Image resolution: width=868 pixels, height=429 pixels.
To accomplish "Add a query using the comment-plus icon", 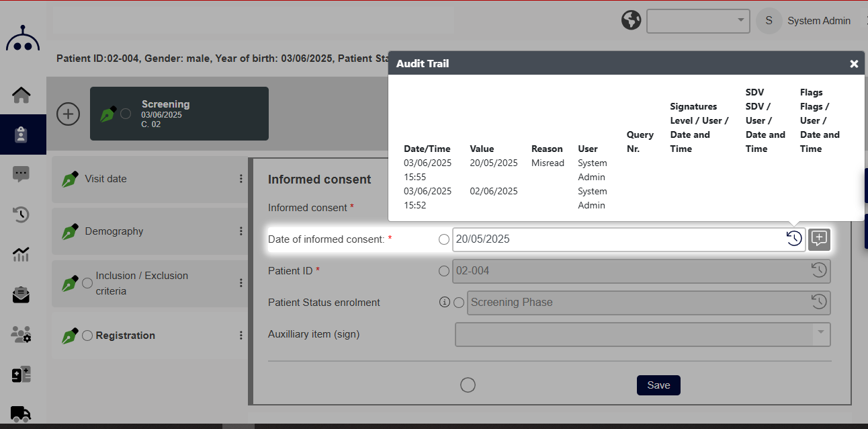I will [x=819, y=239].
